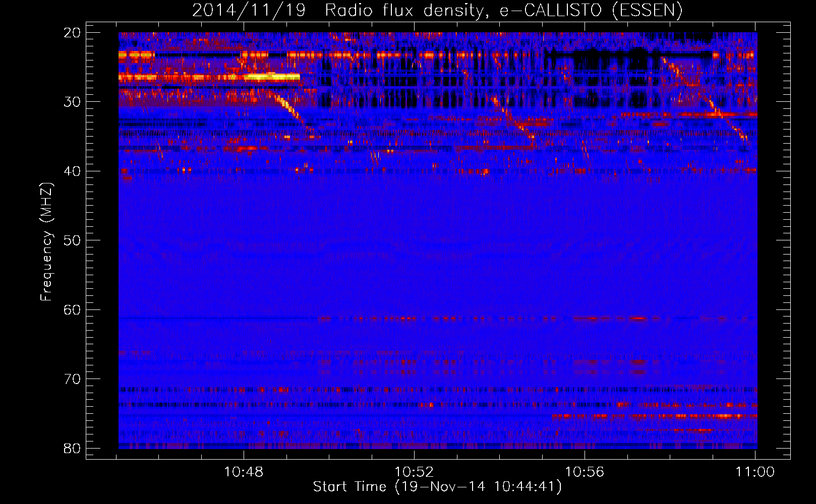Click the 50 frequency tick label
Viewport: 816px width, 504px height.
pyautogui.click(x=72, y=240)
